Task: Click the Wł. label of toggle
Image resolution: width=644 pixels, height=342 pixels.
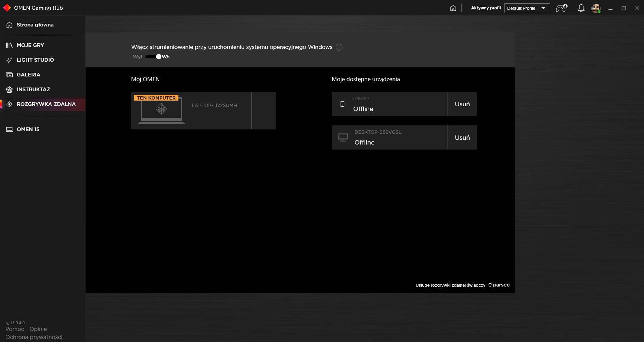Action: [166, 57]
